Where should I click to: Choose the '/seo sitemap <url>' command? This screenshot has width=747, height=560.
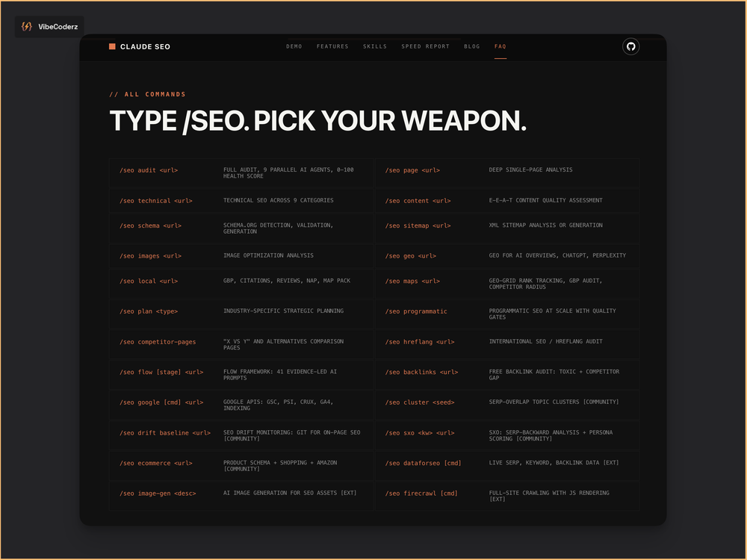coord(418,225)
